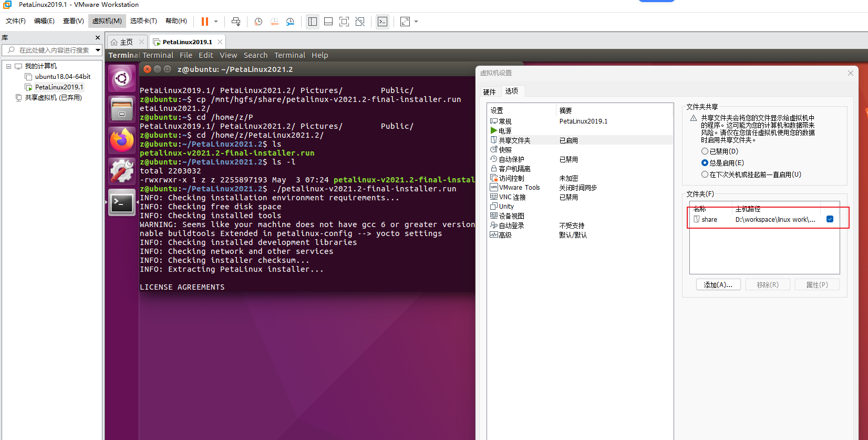Viewport: 868px width, 440px height.
Task: Open the library search filter dropdown
Action: coord(98,50)
